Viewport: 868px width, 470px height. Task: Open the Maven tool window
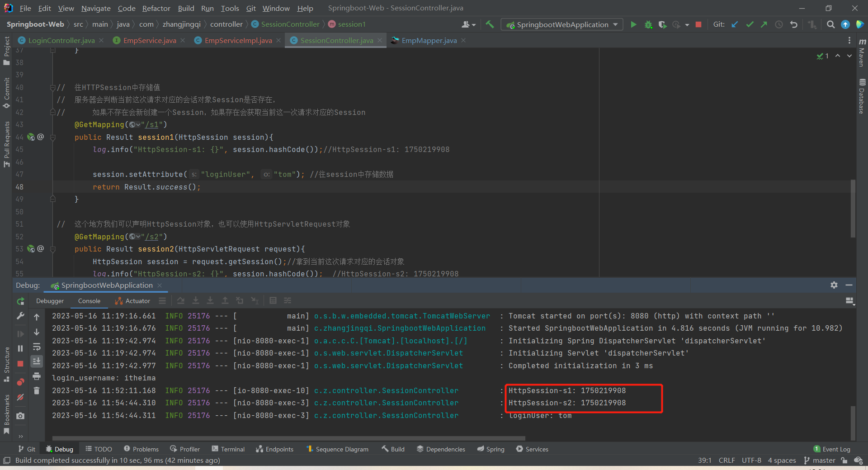(x=862, y=53)
